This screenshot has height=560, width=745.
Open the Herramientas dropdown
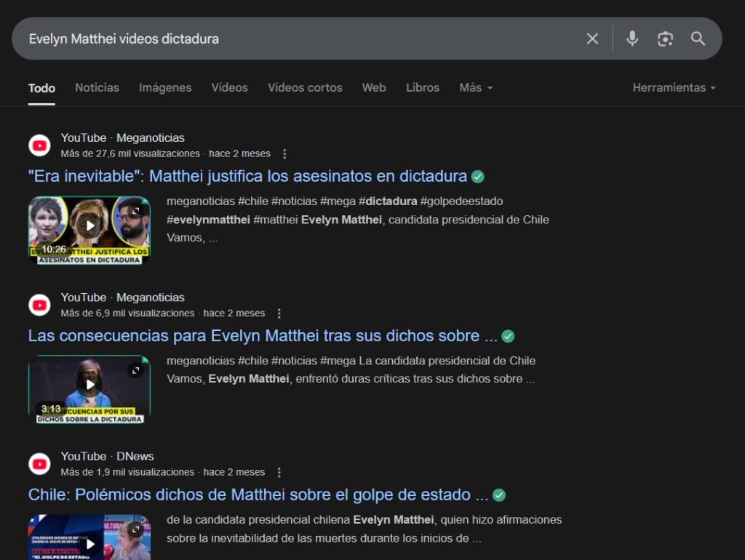click(674, 88)
